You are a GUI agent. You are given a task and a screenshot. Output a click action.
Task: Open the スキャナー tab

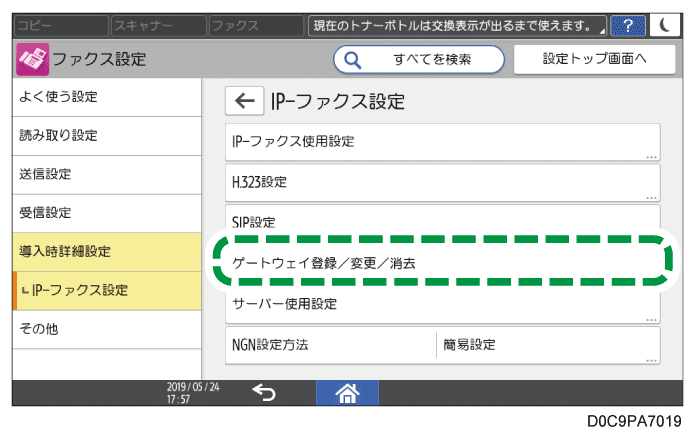click(x=159, y=26)
